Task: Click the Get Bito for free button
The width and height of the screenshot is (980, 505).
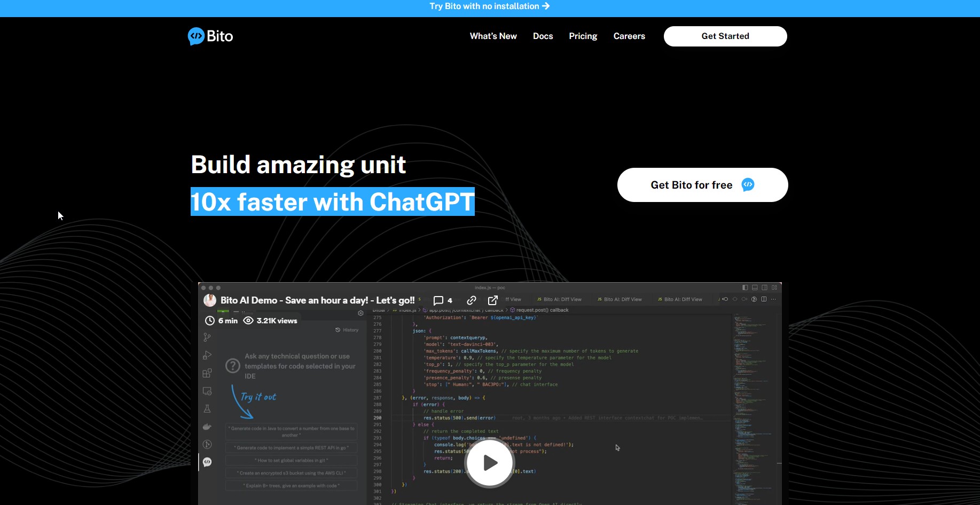Action: (x=702, y=185)
